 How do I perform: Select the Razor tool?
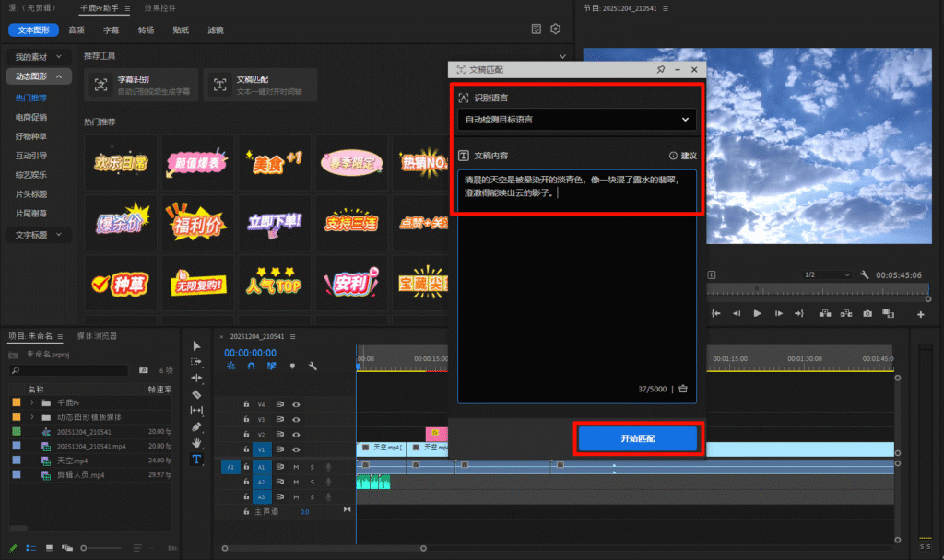tap(196, 393)
